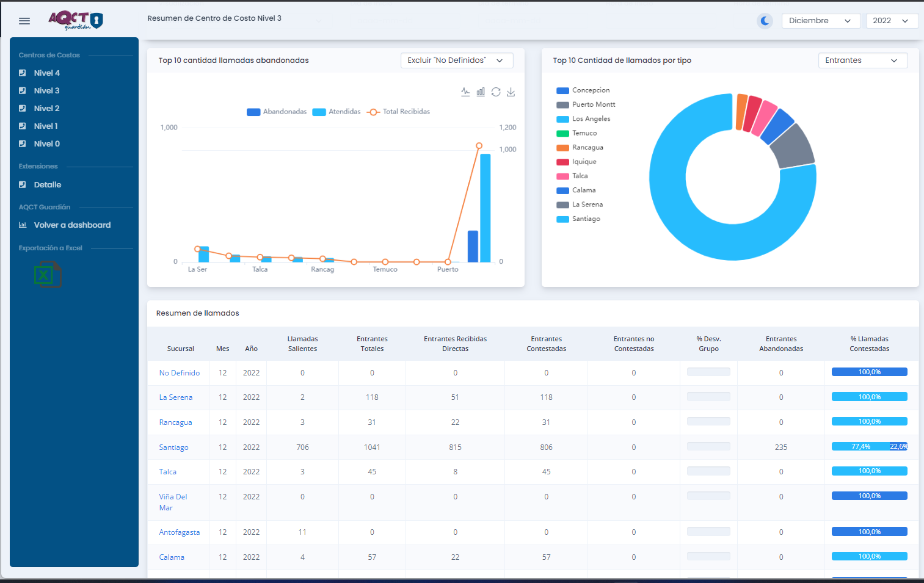Click the AQCT Guardián logo
This screenshot has height=583, width=924.
[x=76, y=20]
